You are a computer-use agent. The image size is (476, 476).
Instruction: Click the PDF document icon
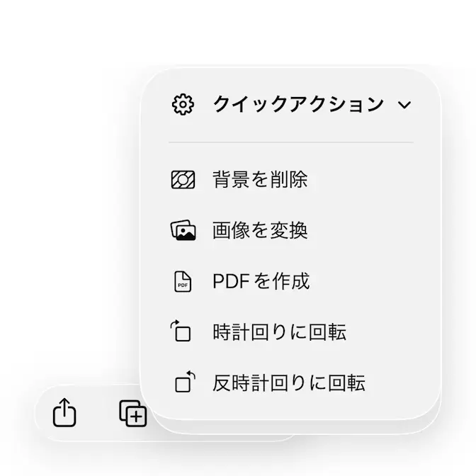[183, 281]
